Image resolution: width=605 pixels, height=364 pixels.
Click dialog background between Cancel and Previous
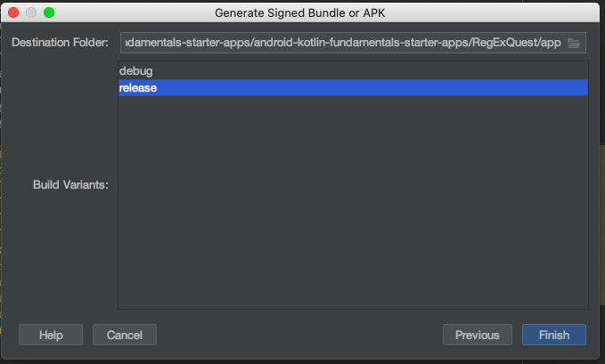pyautogui.click(x=299, y=335)
